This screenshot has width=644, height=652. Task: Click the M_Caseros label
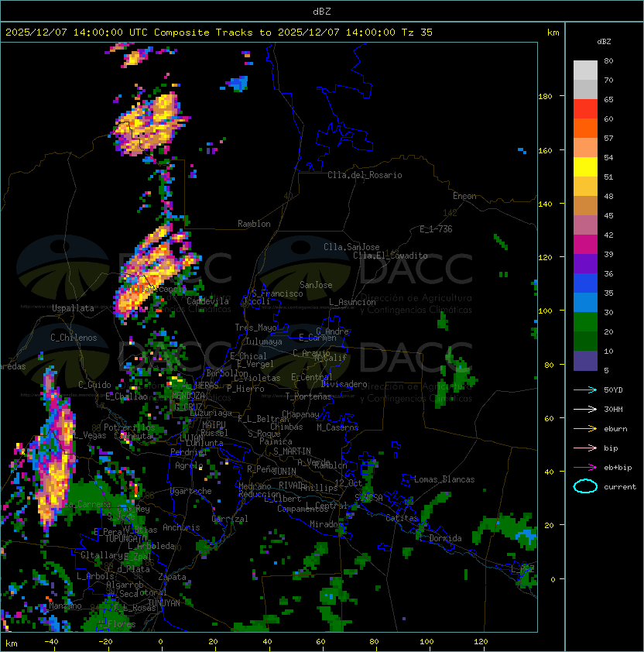tap(337, 427)
